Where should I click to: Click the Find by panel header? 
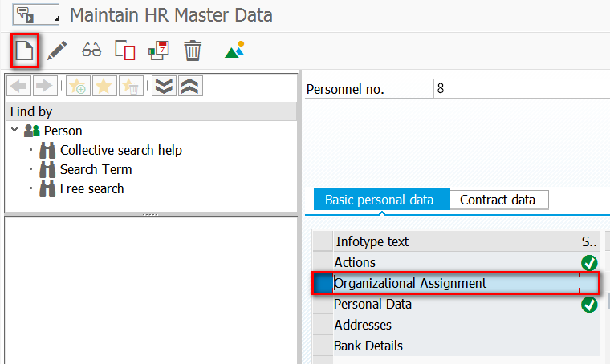pos(151,111)
